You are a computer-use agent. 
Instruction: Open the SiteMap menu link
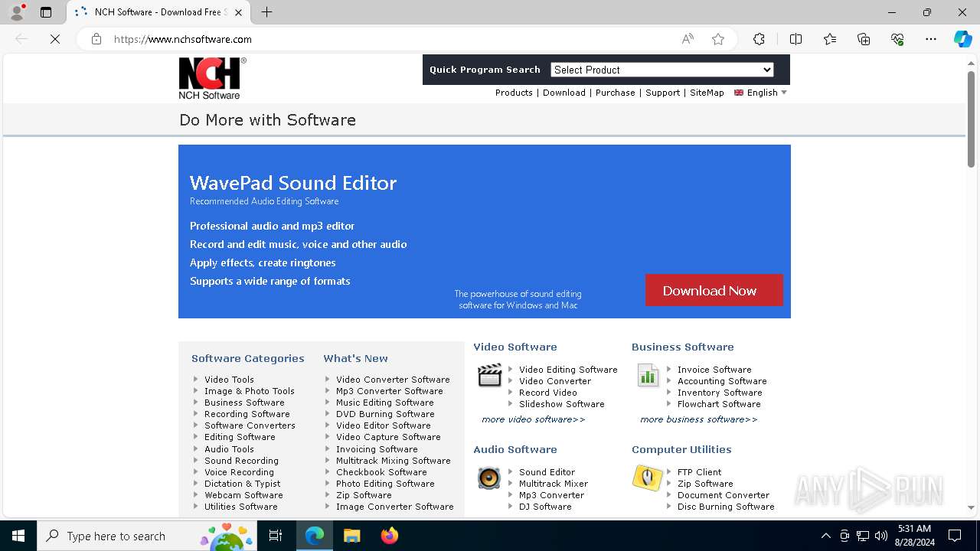pos(707,93)
